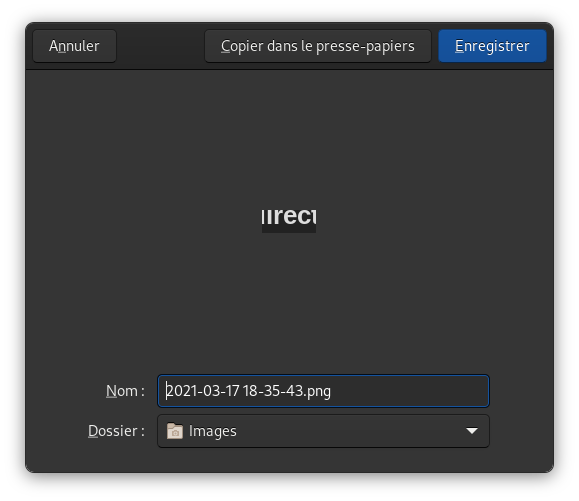Click the Dossier label
Screen dimensions: 579x501
tap(116, 431)
